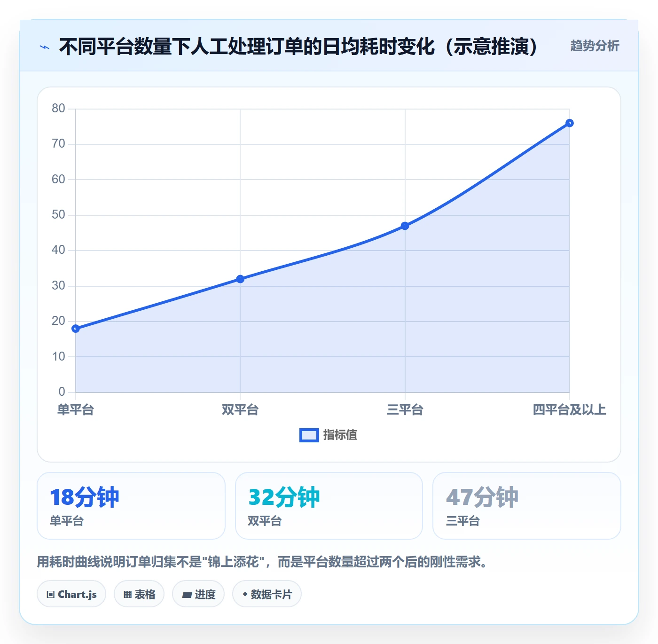
Task: Toggle the 指标值 legend color box
Action: (309, 435)
